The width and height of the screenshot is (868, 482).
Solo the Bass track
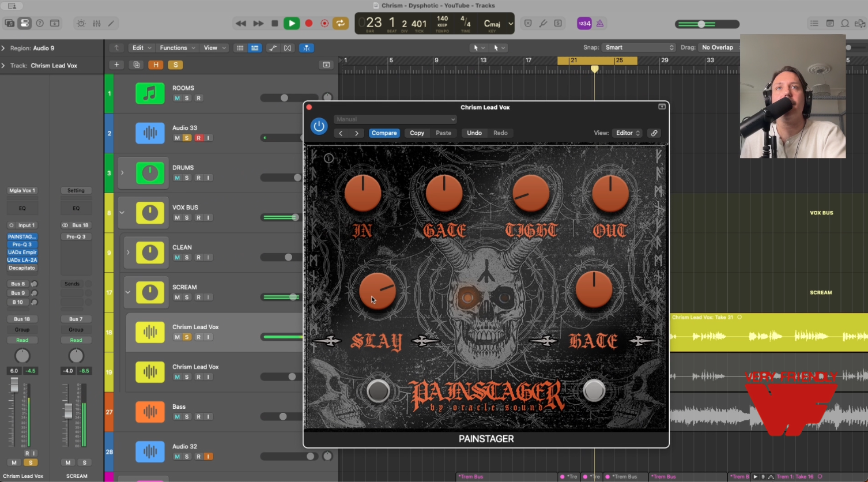point(187,417)
